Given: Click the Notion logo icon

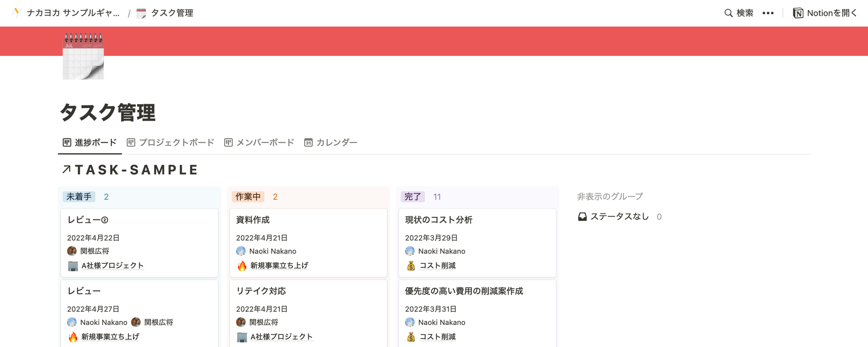Looking at the screenshot, I should click(798, 13).
